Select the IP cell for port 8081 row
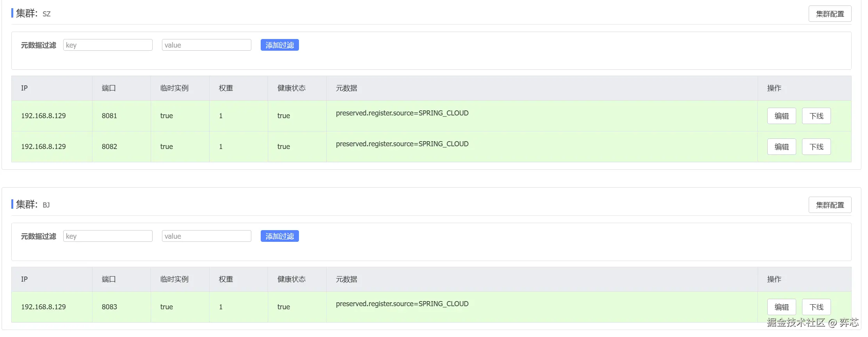The image size is (868, 337). (43, 116)
